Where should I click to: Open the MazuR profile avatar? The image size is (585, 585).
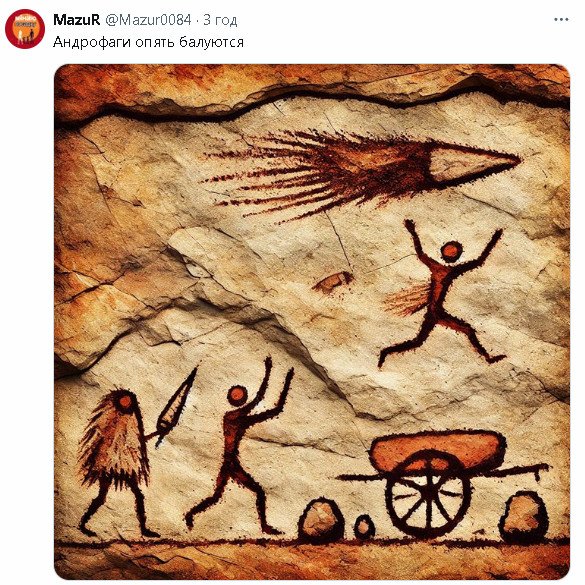pyautogui.click(x=25, y=29)
